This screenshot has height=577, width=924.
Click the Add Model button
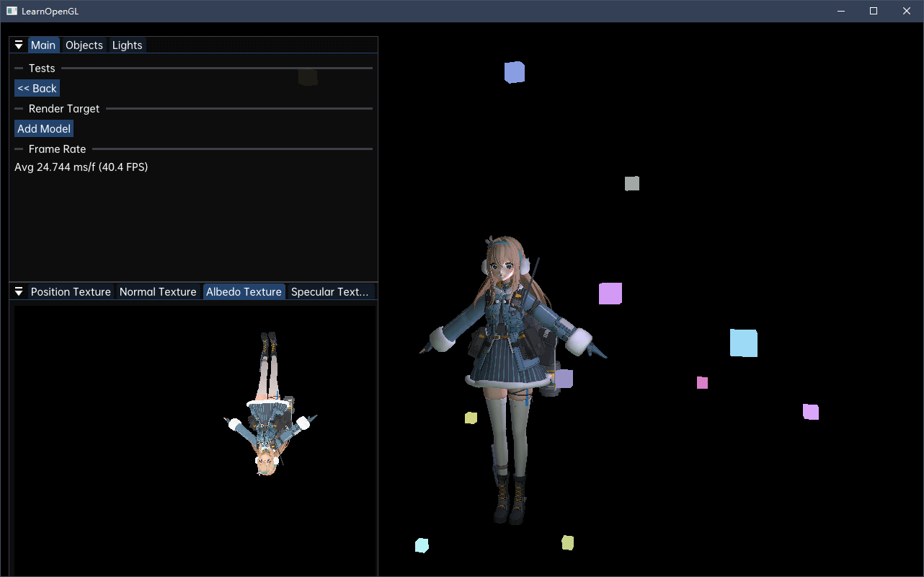(x=44, y=128)
